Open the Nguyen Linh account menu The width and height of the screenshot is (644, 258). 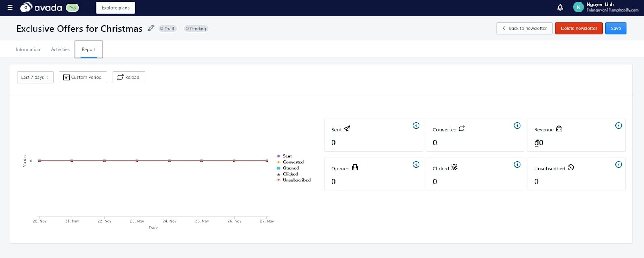pos(606,8)
